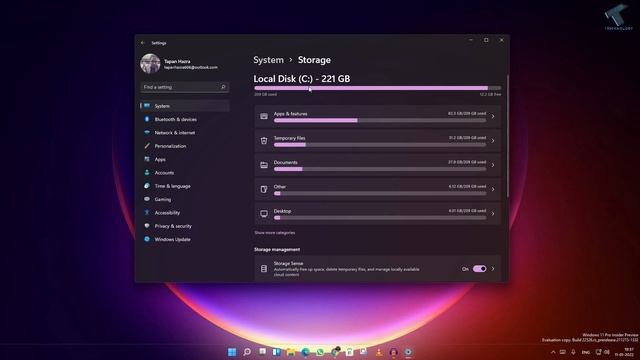Image resolution: width=640 pixels, height=360 pixels.
Task: Go to Bluetooth & devices settings
Action: click(x=185, y=119)
